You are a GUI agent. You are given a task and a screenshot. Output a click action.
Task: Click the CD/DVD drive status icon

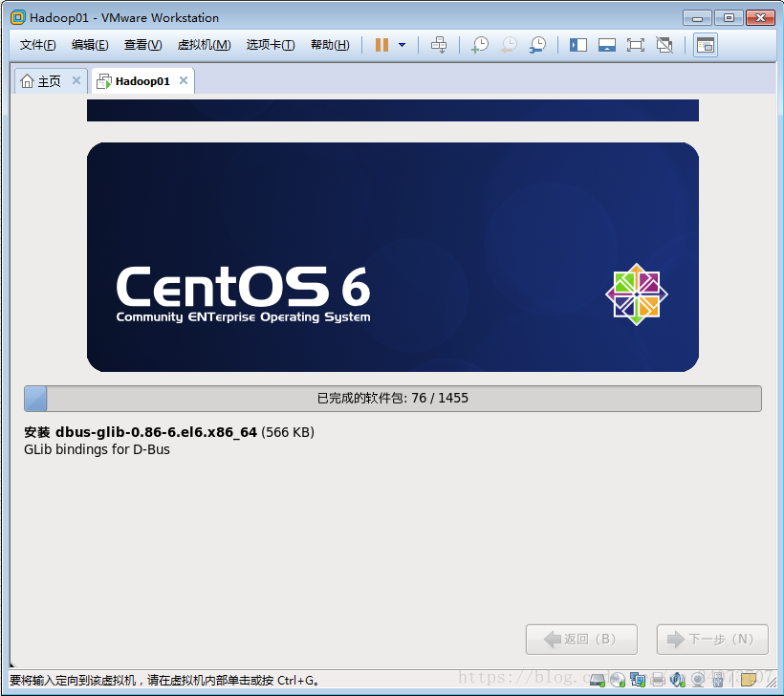click(618, 680)
